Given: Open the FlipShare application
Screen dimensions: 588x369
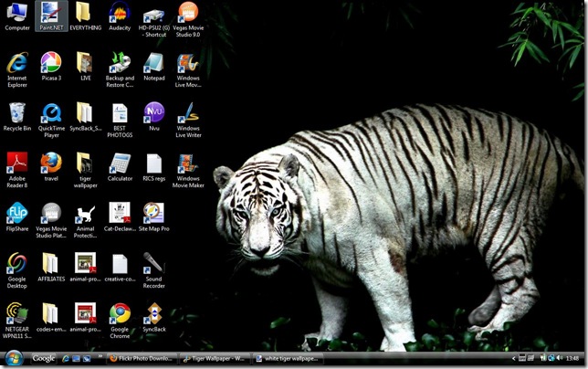Looking at the screenshot, I should tap(16, 217).
